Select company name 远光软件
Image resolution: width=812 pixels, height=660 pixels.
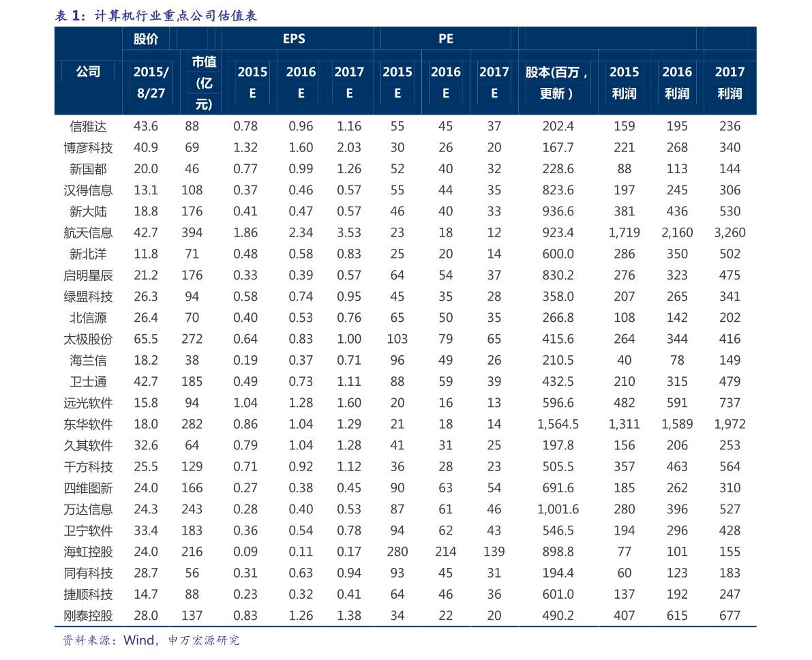(x=88, y=403)
